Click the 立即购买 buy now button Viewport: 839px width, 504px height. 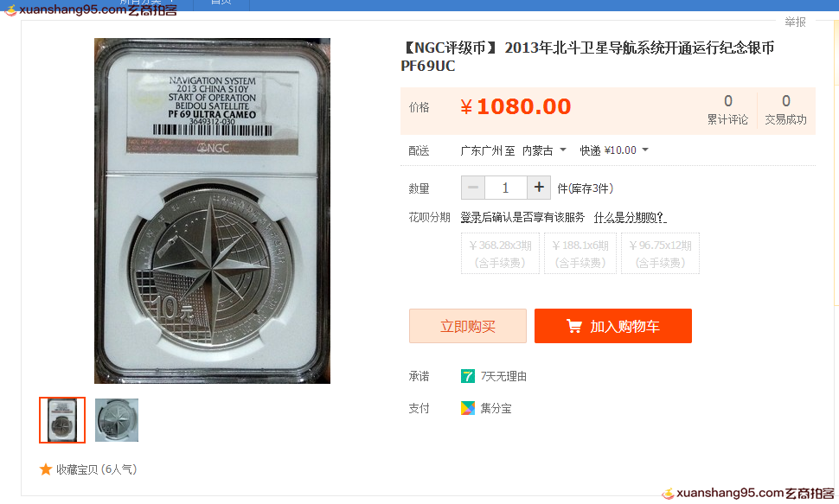coord(468,326)
